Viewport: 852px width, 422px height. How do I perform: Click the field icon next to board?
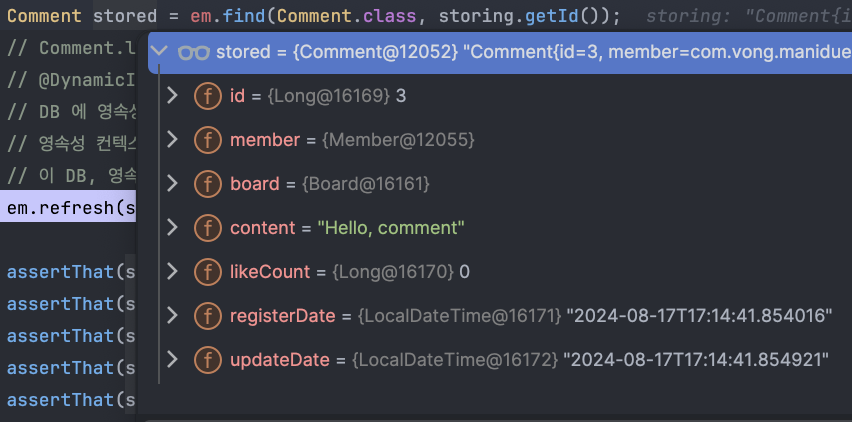pos(208,184)
